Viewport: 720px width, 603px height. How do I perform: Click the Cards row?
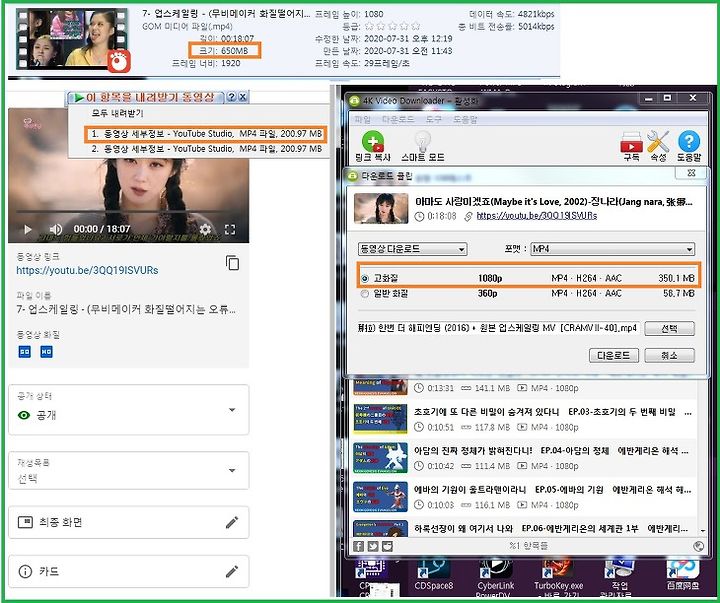[129, 571]
